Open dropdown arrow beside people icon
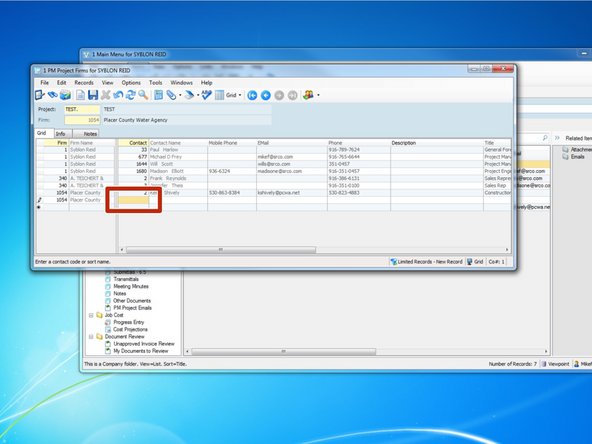 point(318,96)
